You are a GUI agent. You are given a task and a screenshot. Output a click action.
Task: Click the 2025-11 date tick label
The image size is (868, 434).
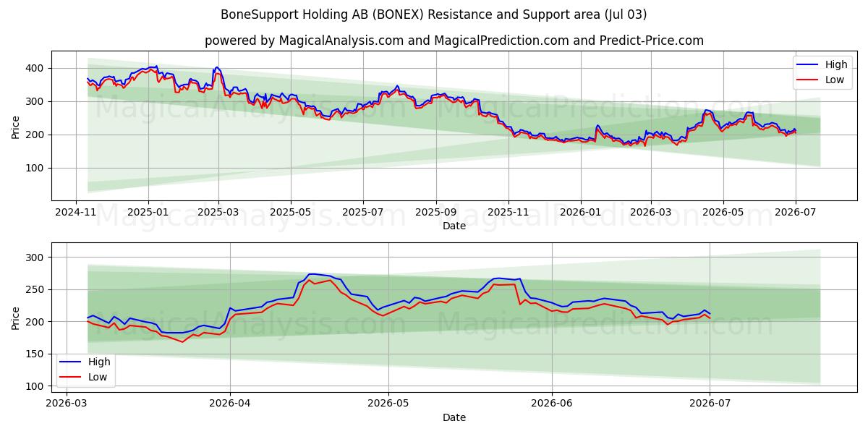click(x=508, y=213)
